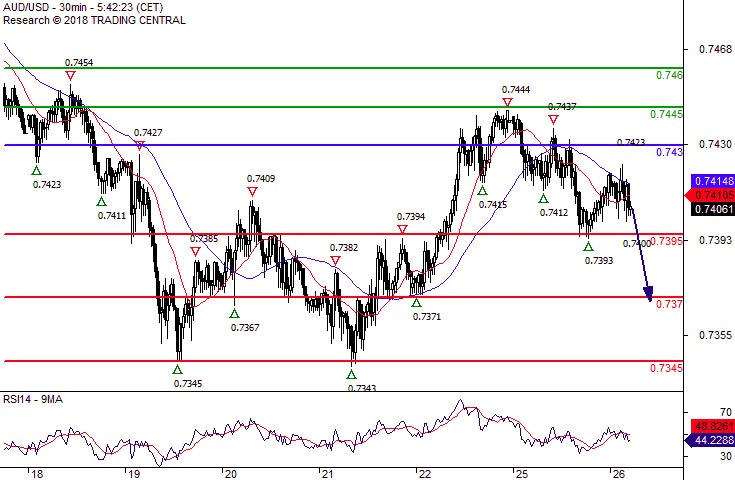
Task: Click the red 0.7345 support level label
Action: (x=667, y=368)
